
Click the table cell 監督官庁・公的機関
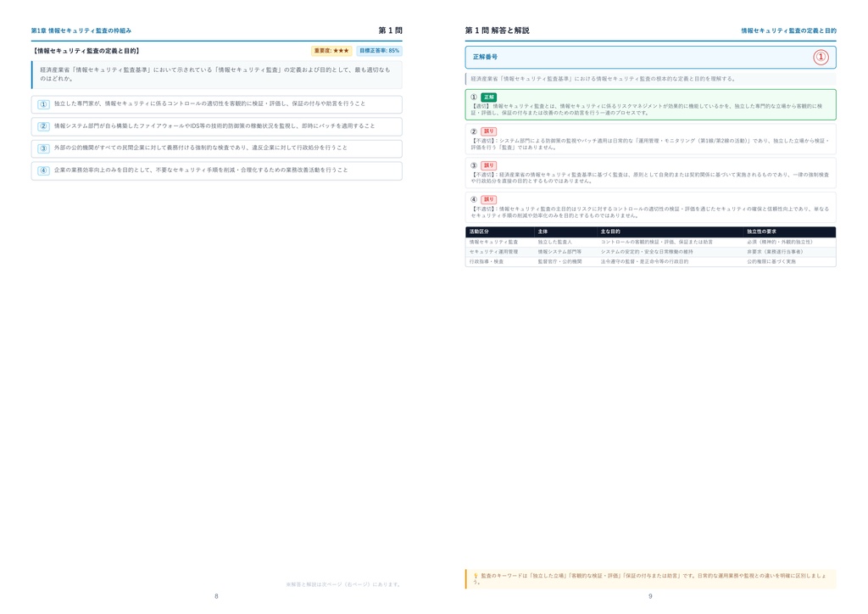click(x=560, y=261)
